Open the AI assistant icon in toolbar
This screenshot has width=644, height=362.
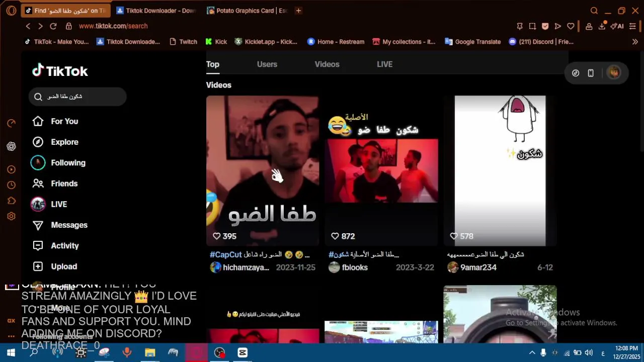[x=617, y=26]
